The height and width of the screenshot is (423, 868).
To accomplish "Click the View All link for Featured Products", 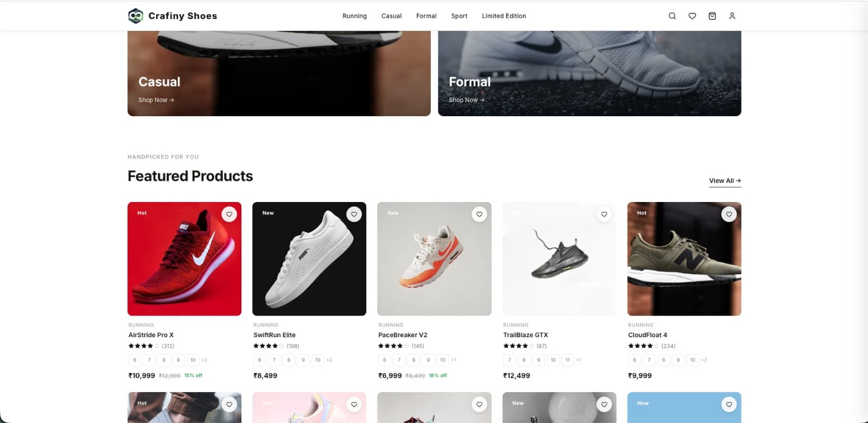I will [x=724, y=180].
